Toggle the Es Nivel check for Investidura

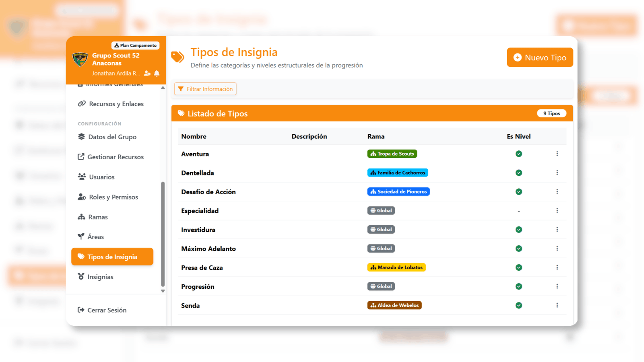coord(519,230)
